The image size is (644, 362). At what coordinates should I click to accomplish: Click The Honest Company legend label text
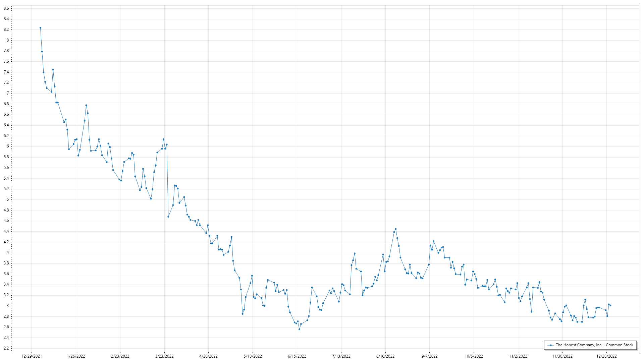(x=594, y=345)
